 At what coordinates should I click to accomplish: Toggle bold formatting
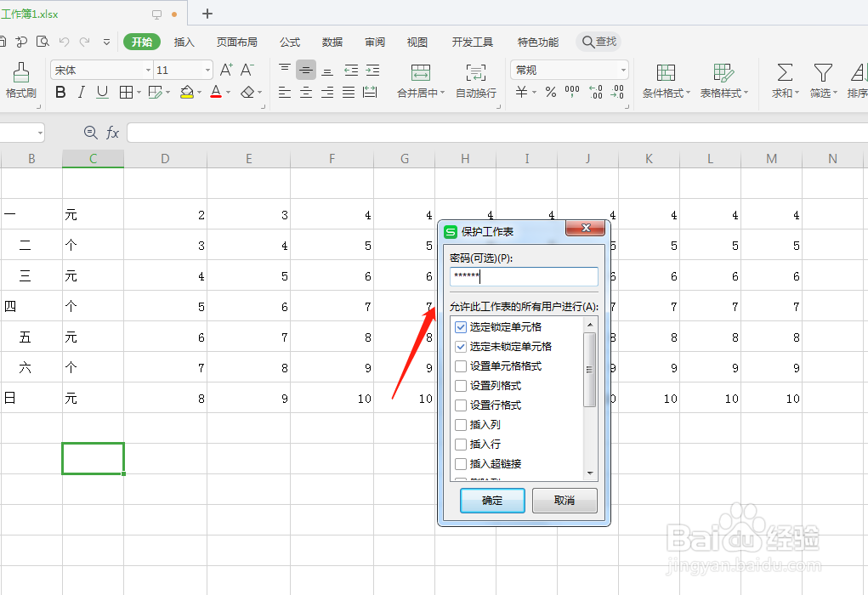coord(60,92)
